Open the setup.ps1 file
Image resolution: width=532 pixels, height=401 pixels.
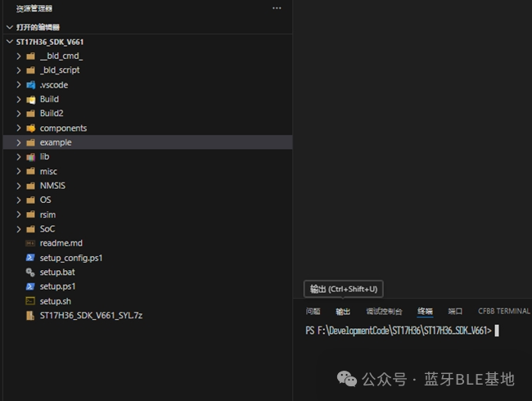57,286
